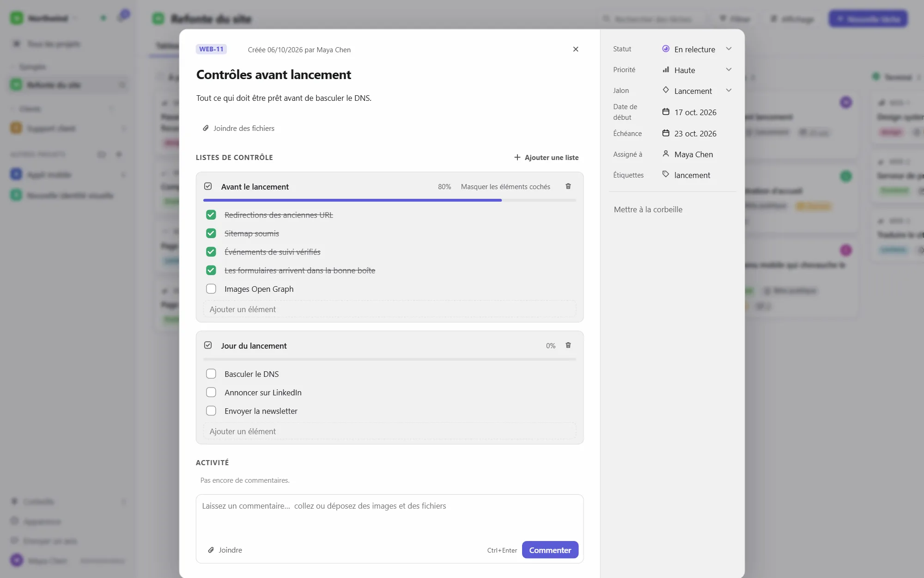Image resolution: width=924 pixels, height=578 pixels.
Task: Uncheck Événements de suivi vérifiés
Action: (x=211, y=252)
